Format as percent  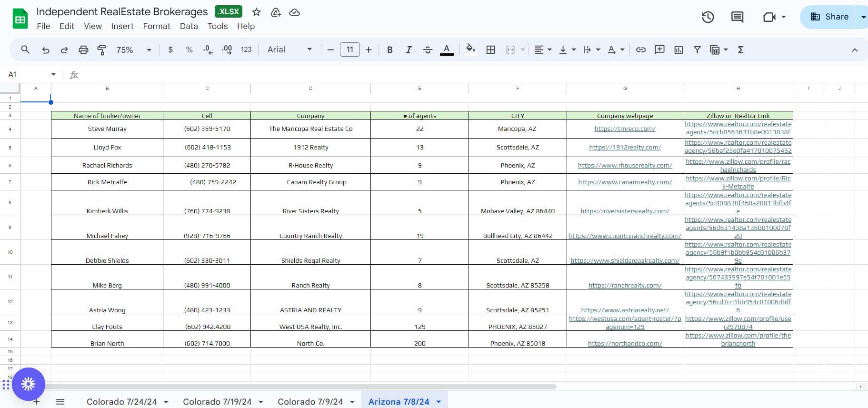(x=189, y=50)
